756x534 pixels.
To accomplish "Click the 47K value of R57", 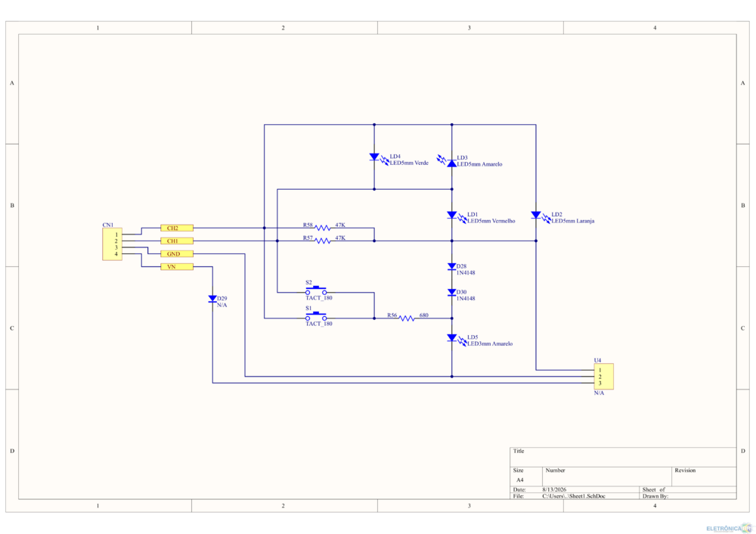I will click(340, 238).
